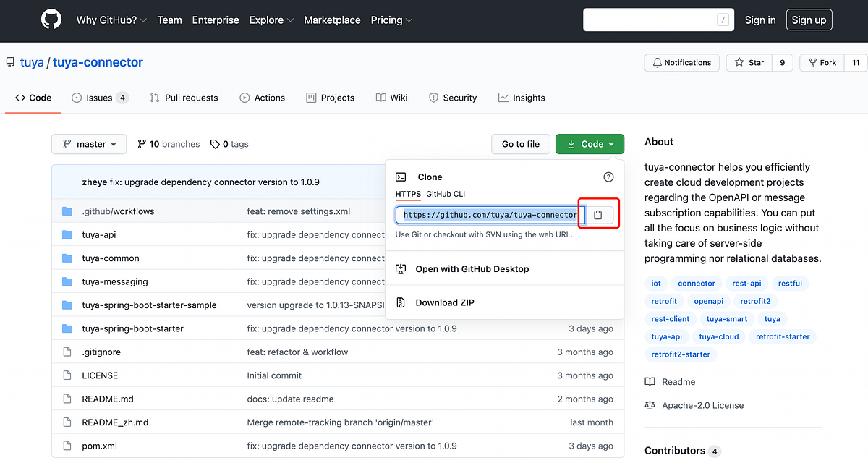868x463 pixels.
Task: Expand the green Code dropdown
Action: (x=590, y=144)
